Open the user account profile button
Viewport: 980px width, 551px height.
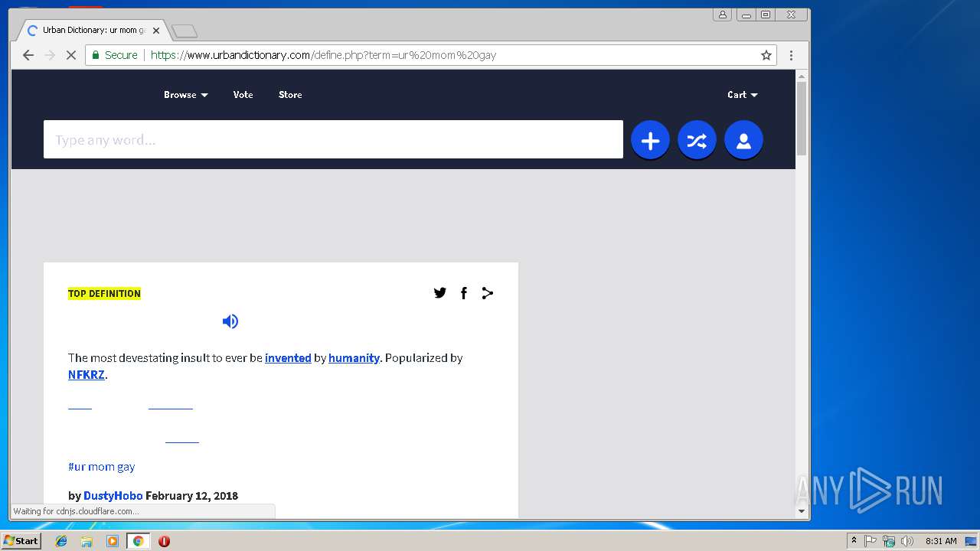click(743, 140)
